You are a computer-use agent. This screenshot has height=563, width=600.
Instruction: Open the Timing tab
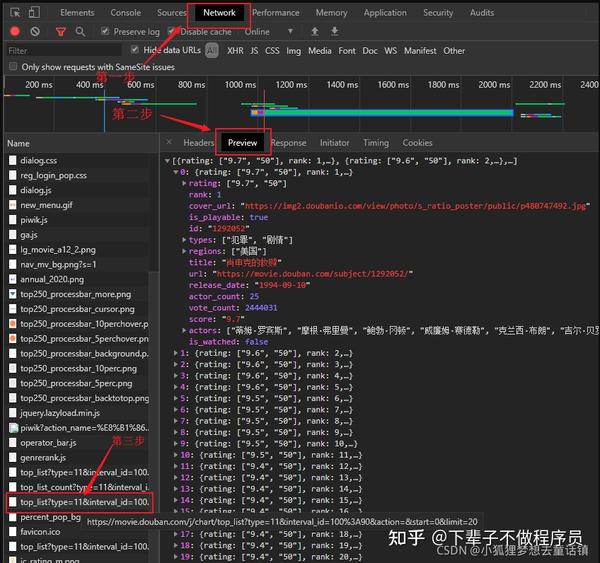(x=376, y=143)
